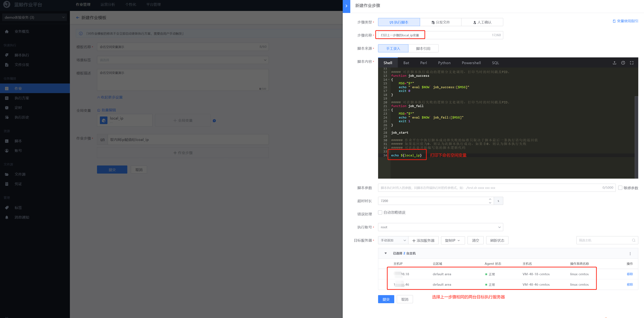Click the script step icon beside 取内网ip

pos(103,140)
